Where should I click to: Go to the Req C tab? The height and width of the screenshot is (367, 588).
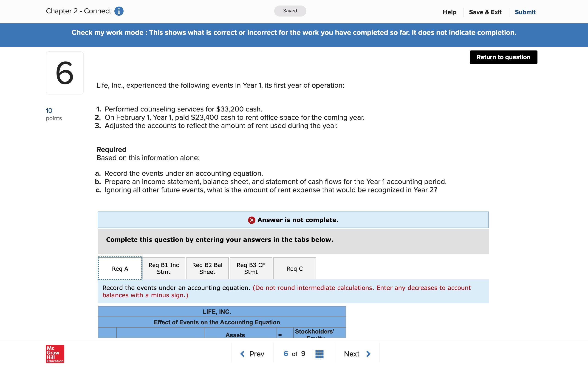(294, 268)
